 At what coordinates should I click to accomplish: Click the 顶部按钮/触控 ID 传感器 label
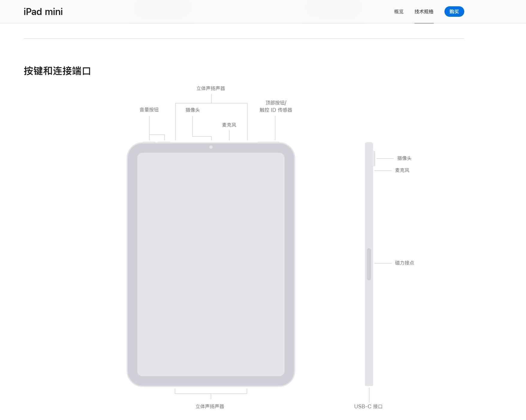[276, 106]
